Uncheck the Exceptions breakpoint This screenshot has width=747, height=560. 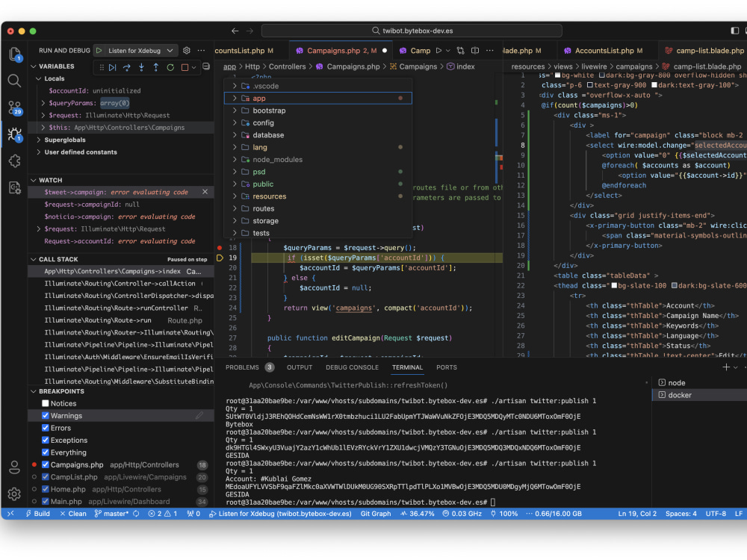[46, 441]
